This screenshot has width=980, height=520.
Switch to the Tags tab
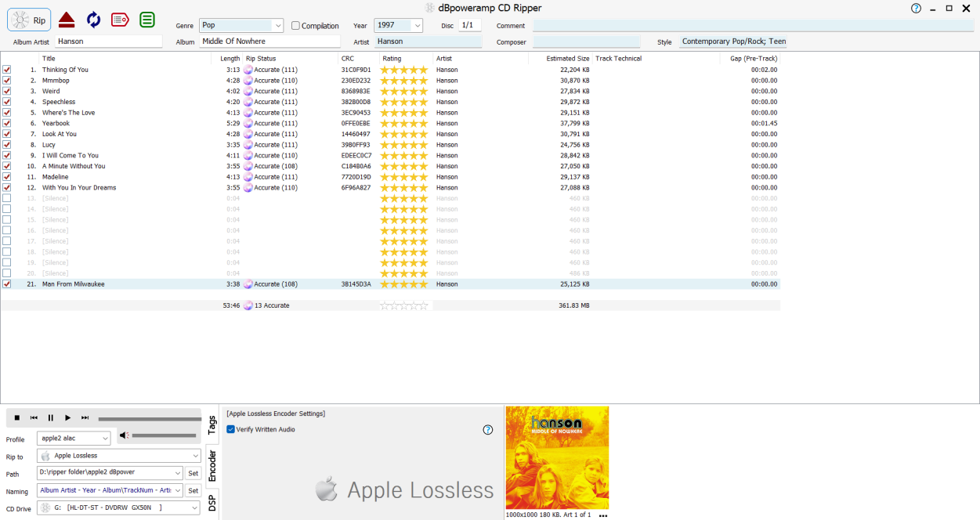[x=212, y=425]
